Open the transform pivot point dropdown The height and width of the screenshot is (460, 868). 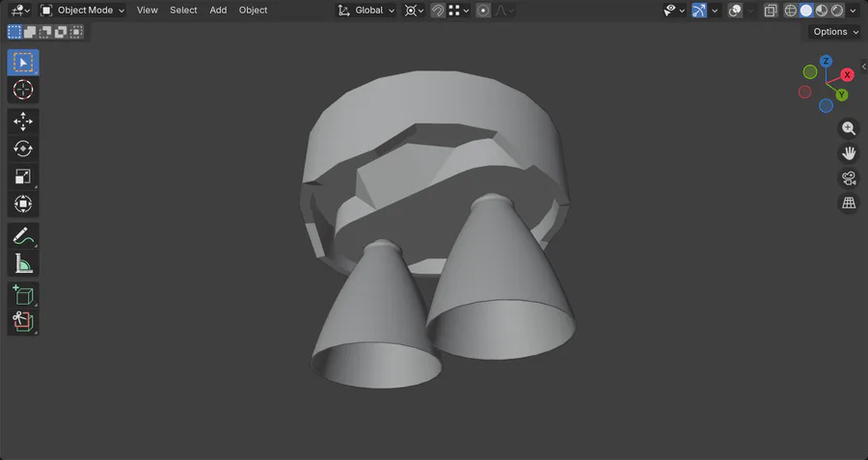[414, 10]
